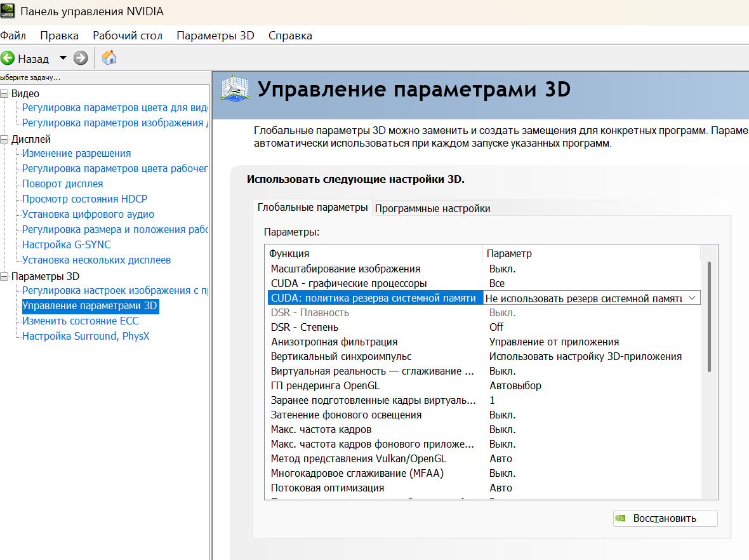Open Просмотр состояния HDCP task
749x560 pixels.
[x=84, y=199]
